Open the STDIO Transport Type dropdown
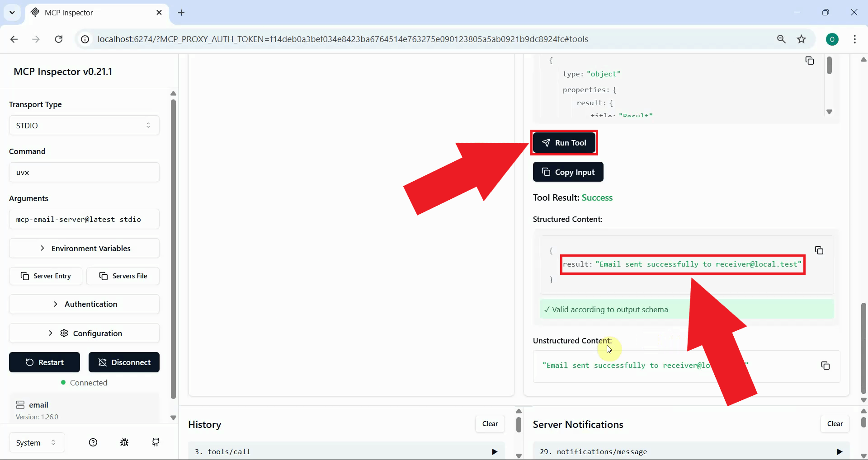868x460 pixels. coord(84,125)
